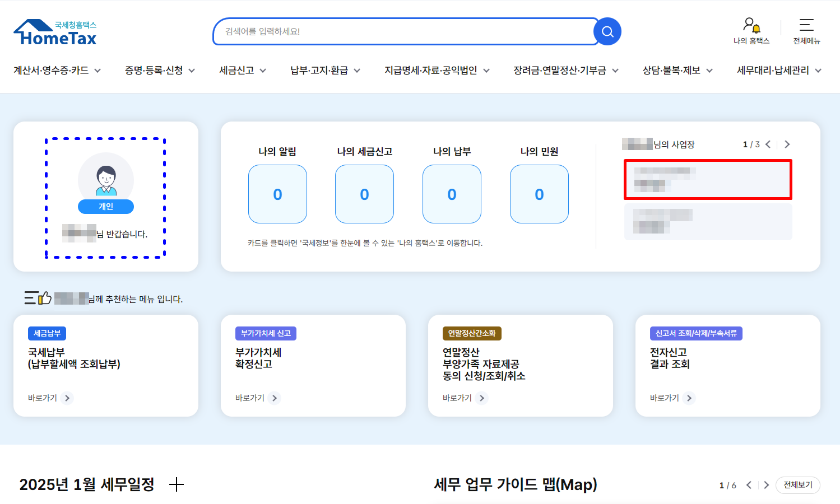Open the 세무대리·납세관리 dropdown
Image resolution: width=840 pixels, height=504 pixels.
(x=777, y=71)
